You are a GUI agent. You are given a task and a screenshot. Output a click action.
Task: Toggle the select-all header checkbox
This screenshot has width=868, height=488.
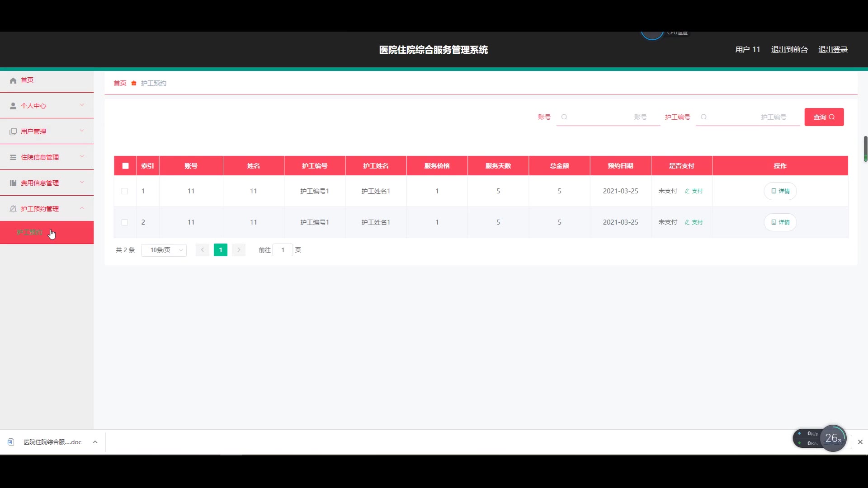click(x=125, y=166)
